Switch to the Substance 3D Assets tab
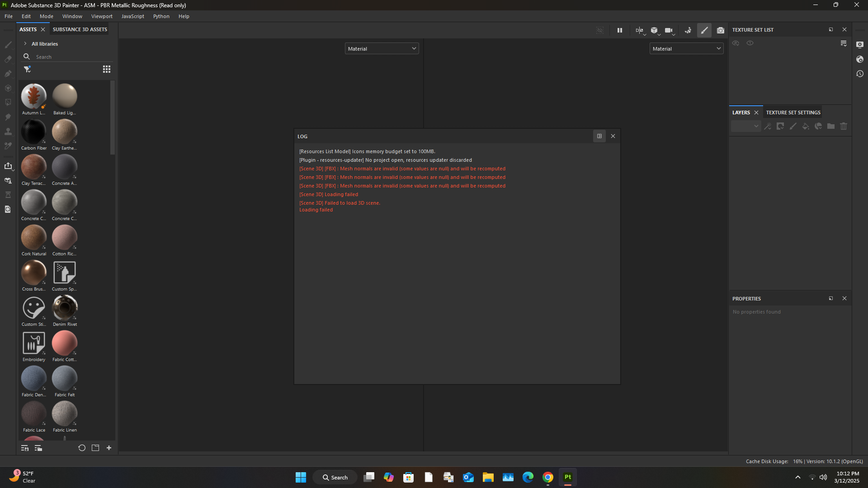 click(80, 29)
